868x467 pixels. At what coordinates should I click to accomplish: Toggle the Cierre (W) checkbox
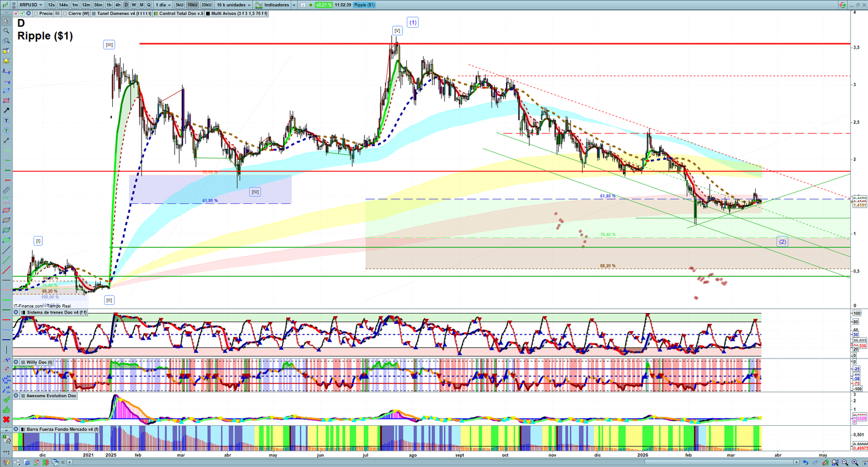click(65, 14)
